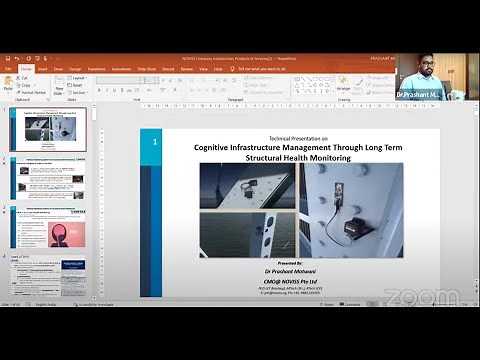Open the Shape Effects option
The width and height of the screenshot is (480, 360).
[381, 92]
